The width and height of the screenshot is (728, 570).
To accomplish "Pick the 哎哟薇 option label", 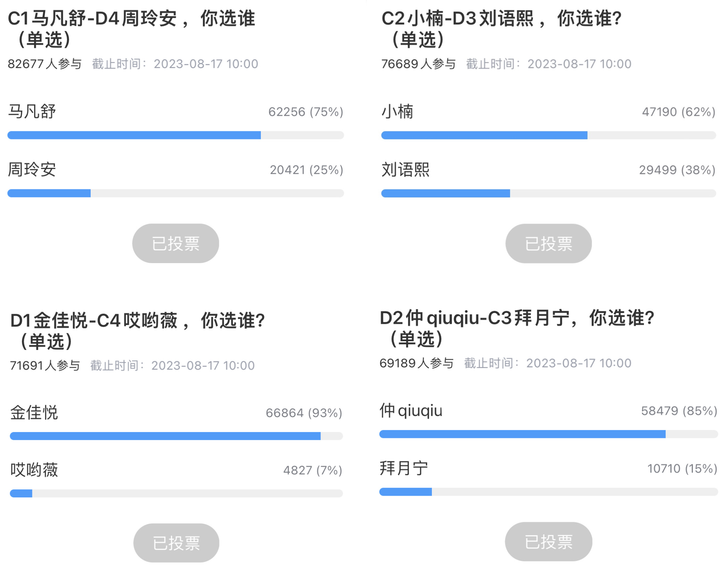I will coord(34,470).
